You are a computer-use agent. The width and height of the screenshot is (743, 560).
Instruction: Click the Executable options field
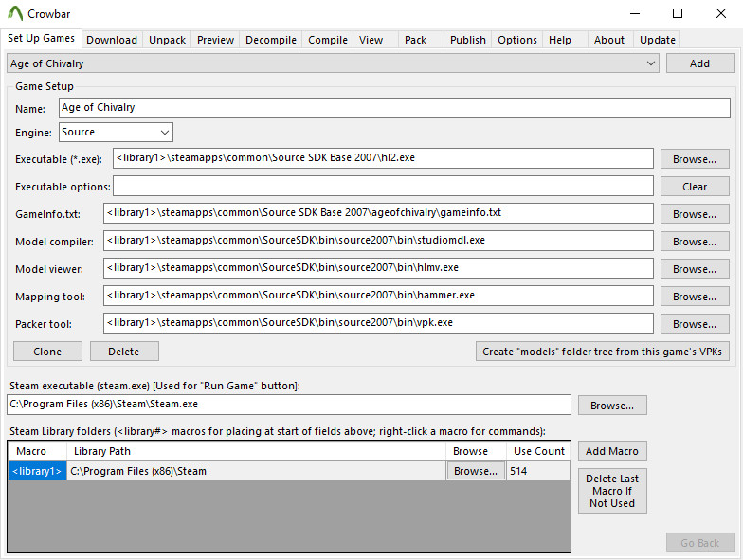pyautogui.click(x=383, y=186)
